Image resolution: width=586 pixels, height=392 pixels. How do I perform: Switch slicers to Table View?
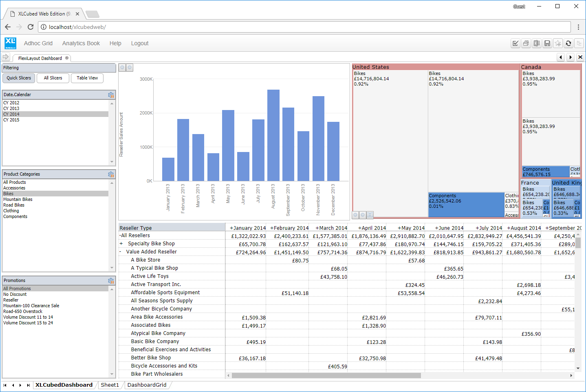[87, 78]
